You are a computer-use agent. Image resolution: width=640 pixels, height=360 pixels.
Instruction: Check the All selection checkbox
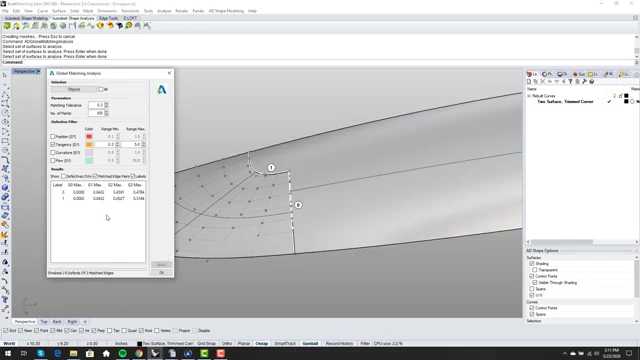pyautogui.click(x=101, y=89)
